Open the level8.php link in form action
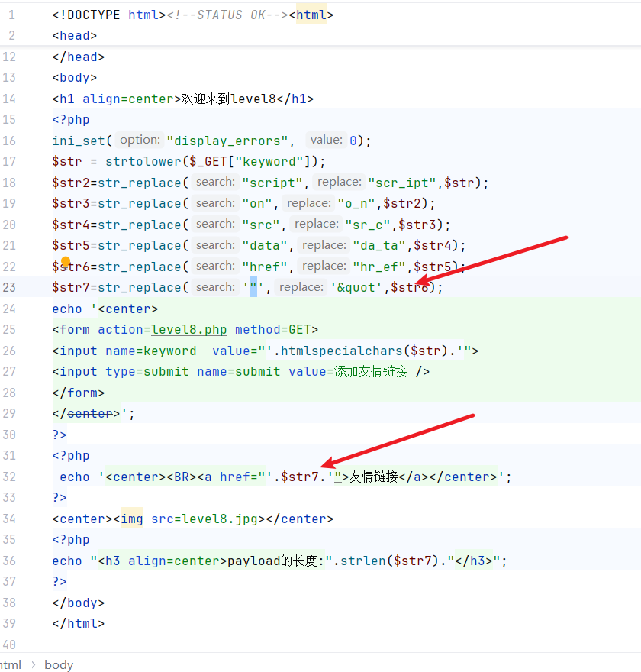This screenshot has height=672, width=641. (x=189, y=329)
